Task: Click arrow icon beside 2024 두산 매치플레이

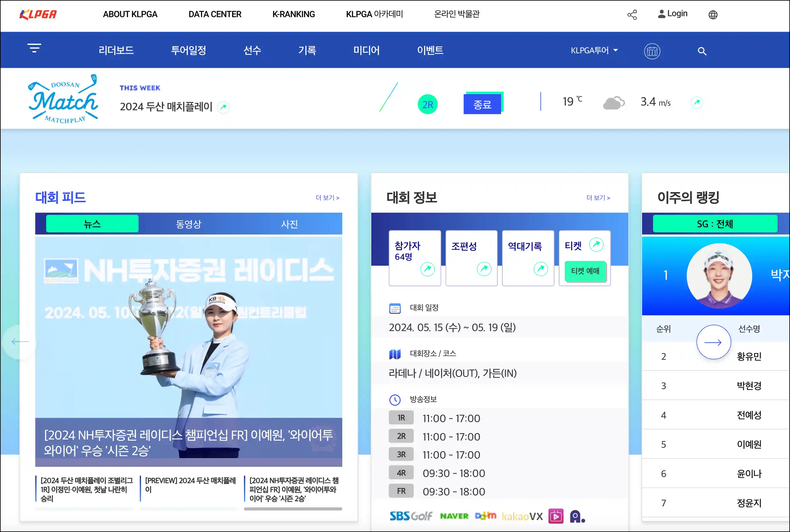Action: point(223,108)
